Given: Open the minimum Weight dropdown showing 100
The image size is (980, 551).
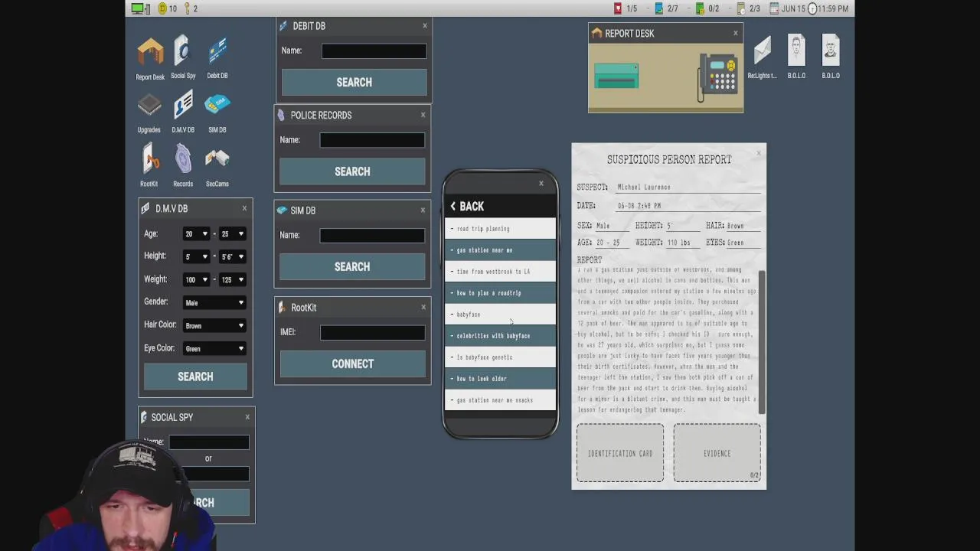Looking at the screenshot, I should (196, 279).
